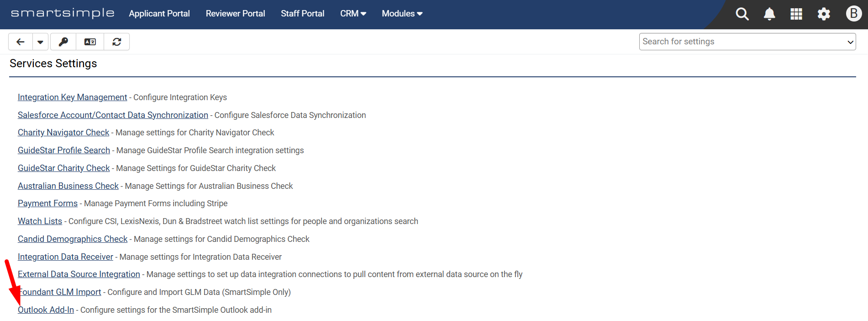Open the Applicant Portal menu item

pyautogui.click(x=159, y=14)
